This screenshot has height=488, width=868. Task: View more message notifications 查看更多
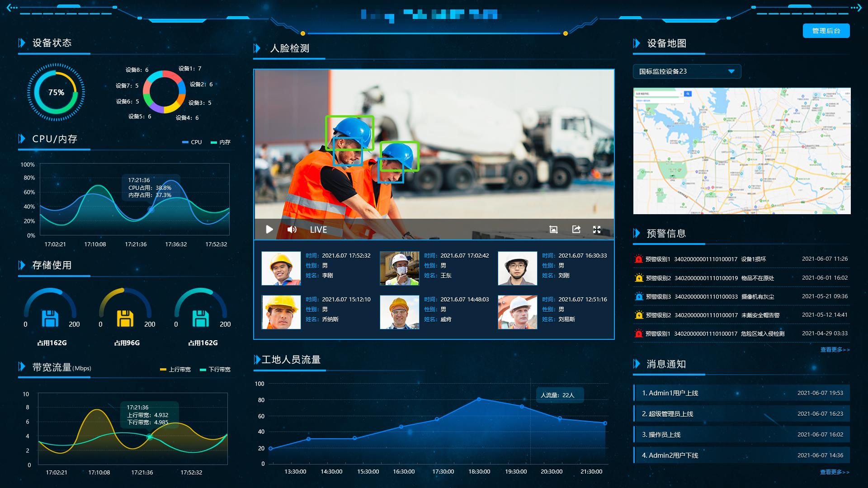(835, 472)
